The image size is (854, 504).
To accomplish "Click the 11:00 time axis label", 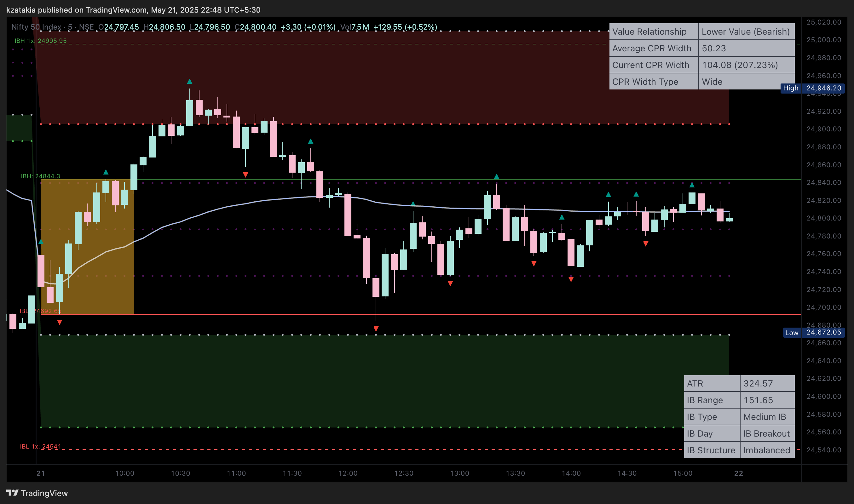I will pos(236,473).
